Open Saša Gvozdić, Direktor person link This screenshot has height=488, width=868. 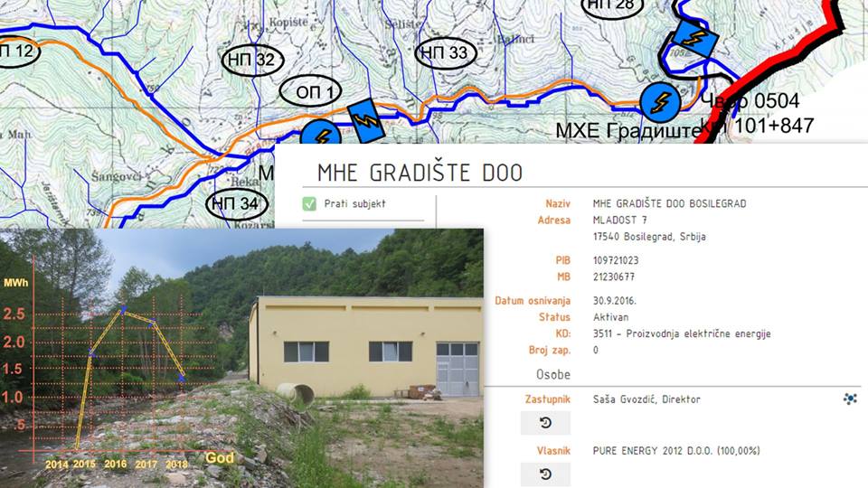[646, 399]
